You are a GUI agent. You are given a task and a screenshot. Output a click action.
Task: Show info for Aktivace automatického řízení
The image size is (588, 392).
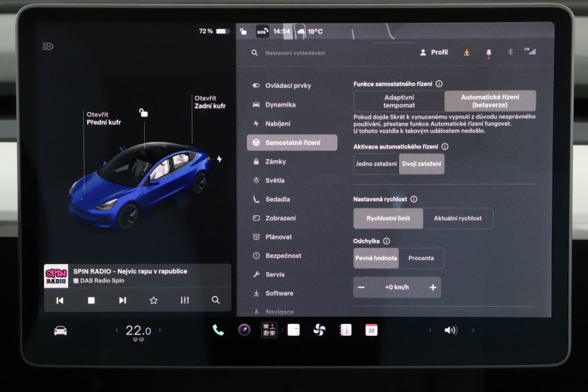click(445, 147)
